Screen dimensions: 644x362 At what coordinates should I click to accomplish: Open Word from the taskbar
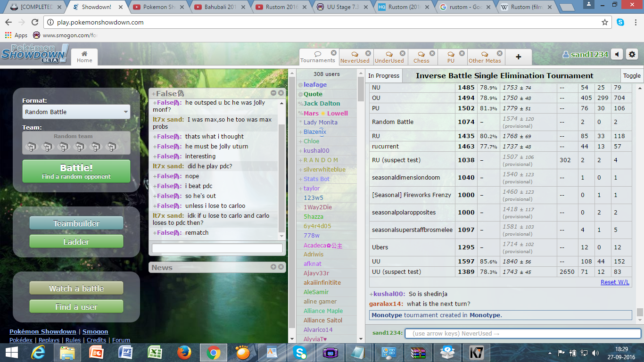coord(126,353)
